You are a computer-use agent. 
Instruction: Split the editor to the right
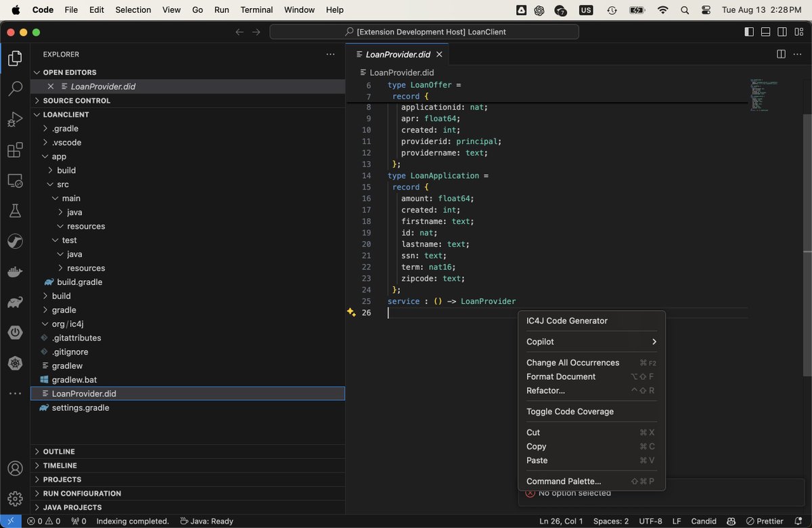(781, 54)
